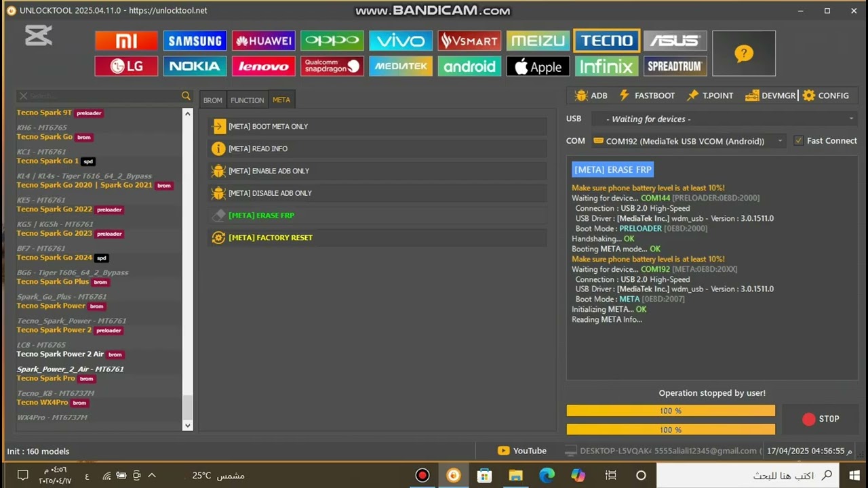Viewport: 868px width, 488px height.
Task: Show hidden system tray icons
Action: [152, 475]
